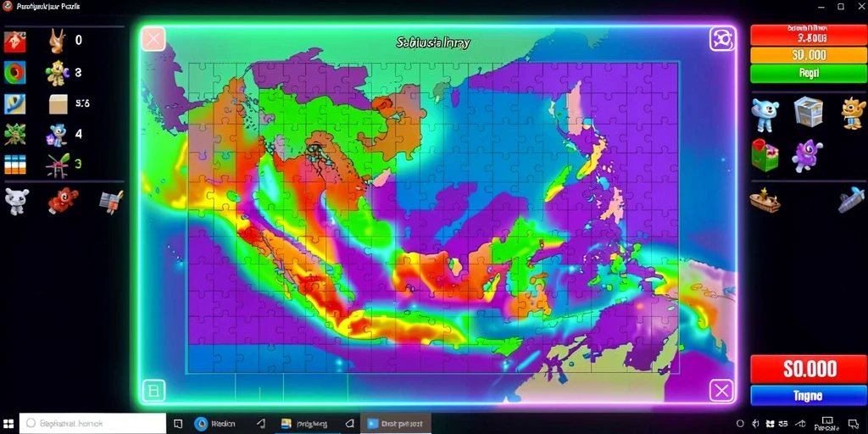Close the puzzle with the pink X icon
Screen dimensions: 868x434
[x=153, y=39]
